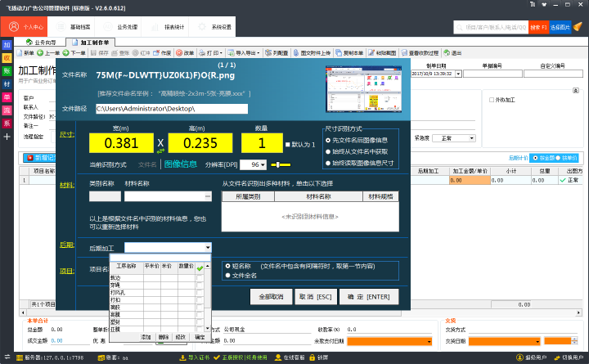Open the 基础档案 menu
This screenshot has width=589, height=364.
pyautogui.click(x=79, y=26)
